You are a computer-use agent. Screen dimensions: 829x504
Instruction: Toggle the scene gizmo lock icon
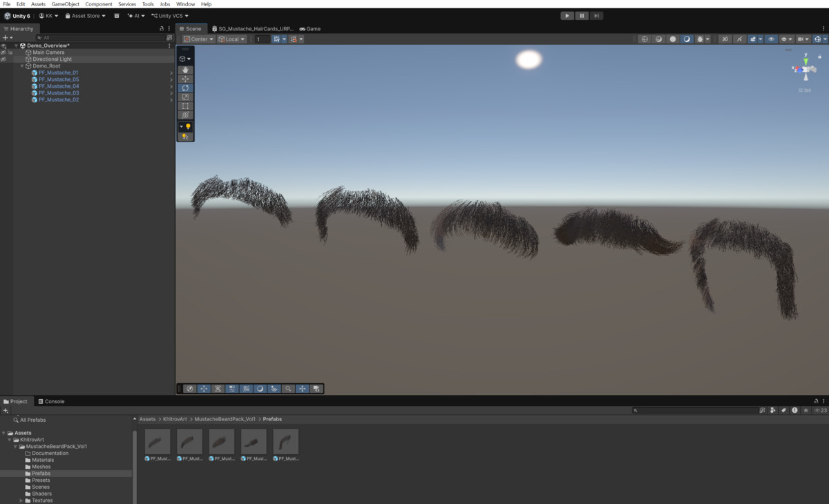[x=819, y=58]
